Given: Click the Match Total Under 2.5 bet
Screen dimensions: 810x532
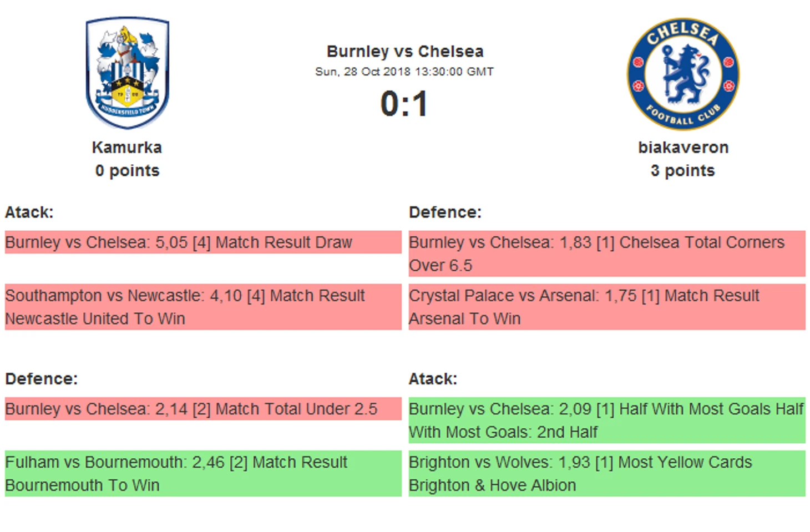Looking at the screenshot, I should pos(202,409).
